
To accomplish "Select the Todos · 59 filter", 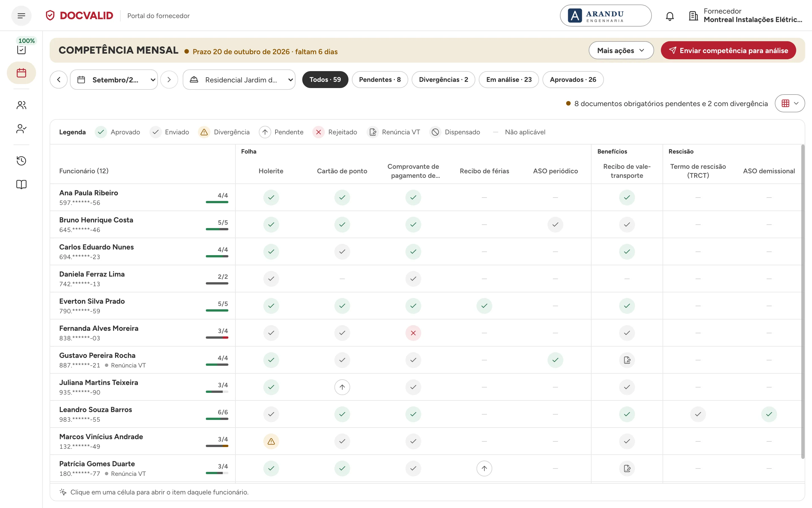I will [325, 80].
